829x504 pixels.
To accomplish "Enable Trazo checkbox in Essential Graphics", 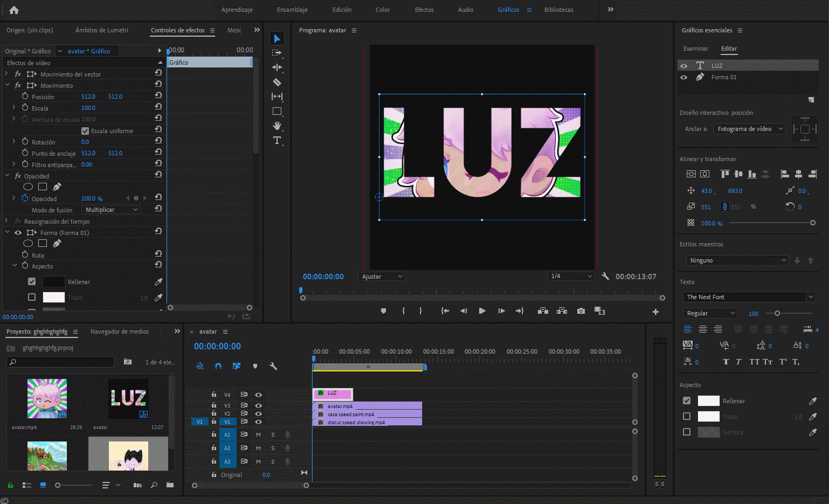I will 687,416.
